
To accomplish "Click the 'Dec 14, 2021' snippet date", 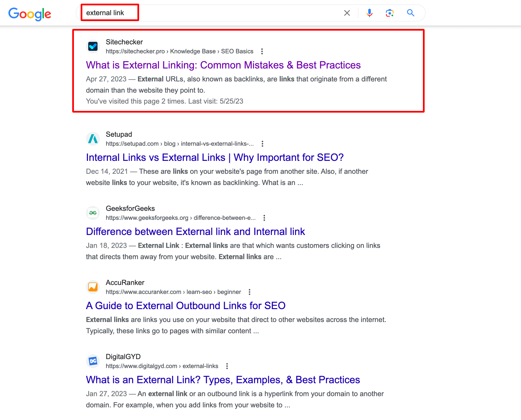I will point(107,172).
